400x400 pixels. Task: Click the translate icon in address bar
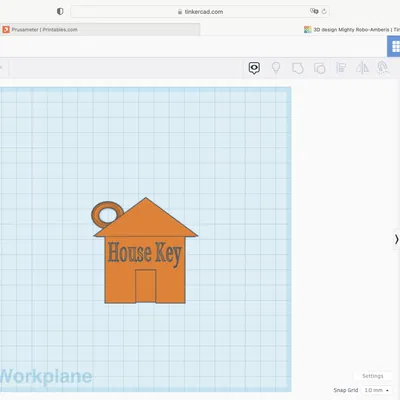314,11
